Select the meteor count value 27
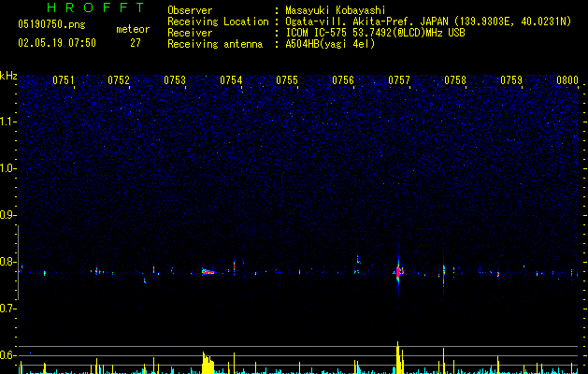 click(136, 43)
